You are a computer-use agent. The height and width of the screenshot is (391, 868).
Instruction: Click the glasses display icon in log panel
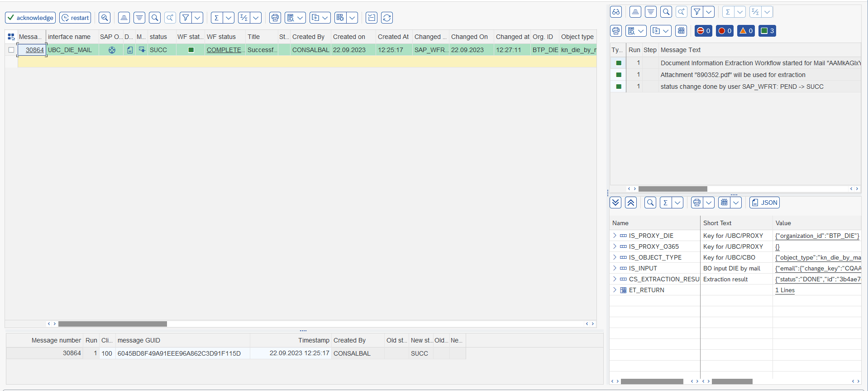click(x=616, y=12)
